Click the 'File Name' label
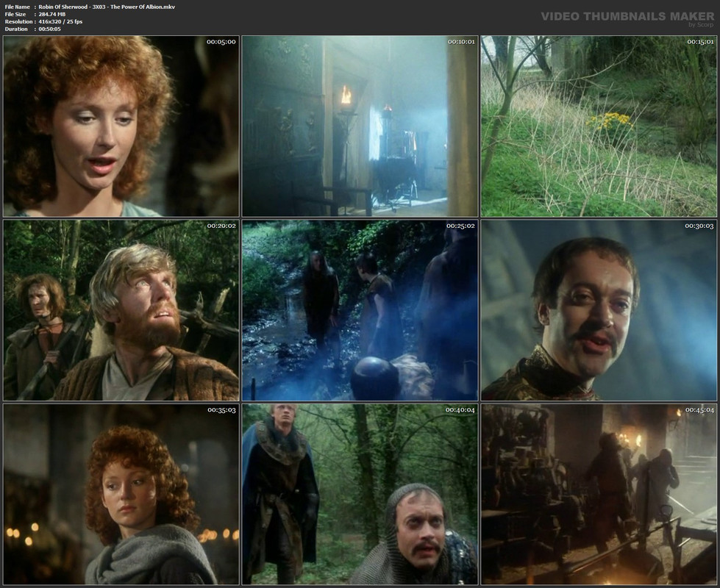Image resolution: width=720 pixels, height=588 pixels. click(18, 7)
